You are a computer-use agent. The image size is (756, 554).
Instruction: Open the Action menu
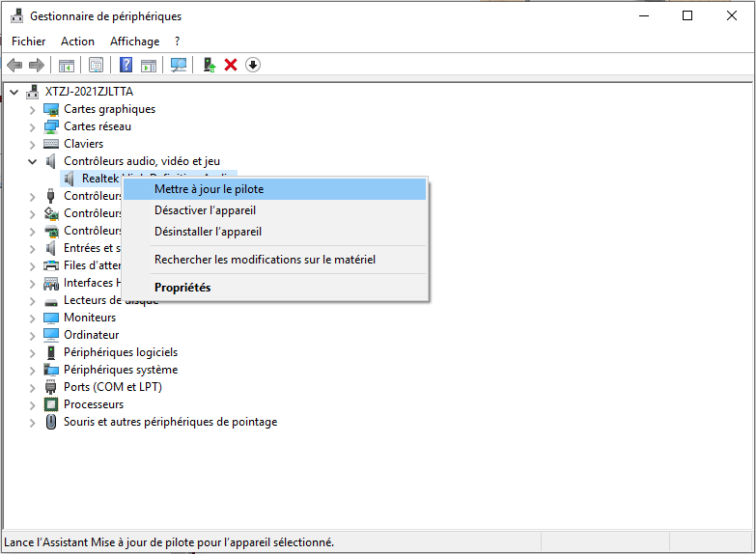pyautogui.click(x=77, y=42)
